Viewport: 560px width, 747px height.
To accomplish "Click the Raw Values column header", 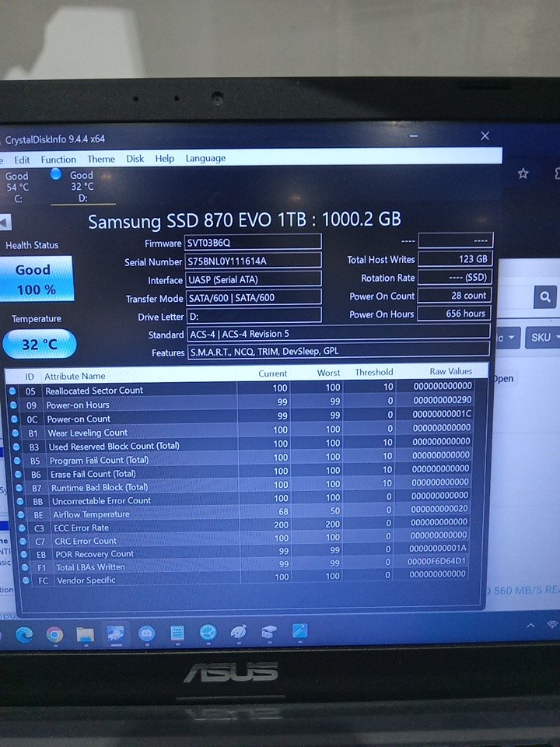I will 450,371.
